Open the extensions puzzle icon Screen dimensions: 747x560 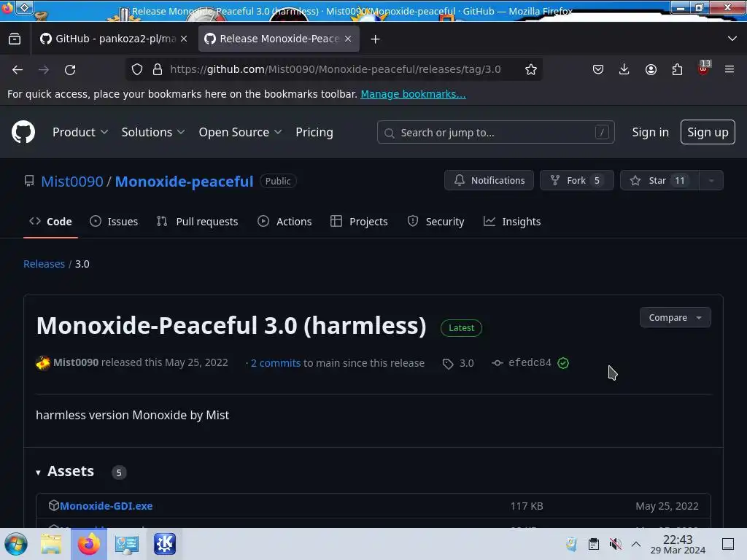(x=677, y=69)
